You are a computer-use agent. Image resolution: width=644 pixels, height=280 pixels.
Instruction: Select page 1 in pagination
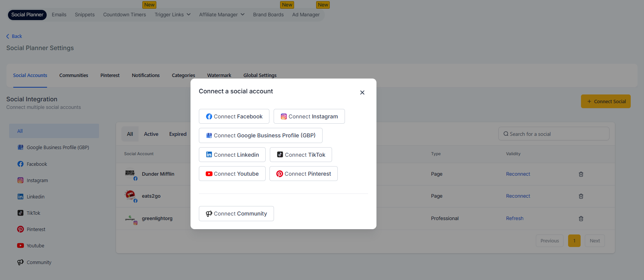coord(574,241)
